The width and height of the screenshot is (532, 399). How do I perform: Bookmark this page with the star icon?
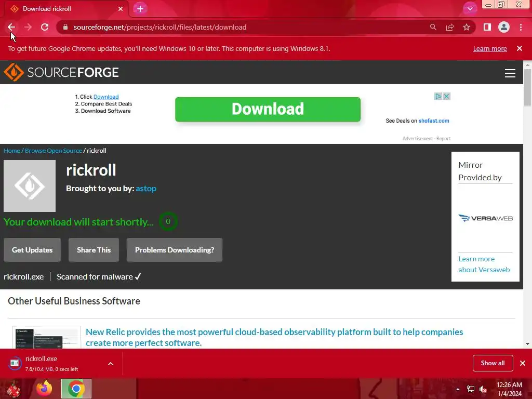[x=467, y=27]
